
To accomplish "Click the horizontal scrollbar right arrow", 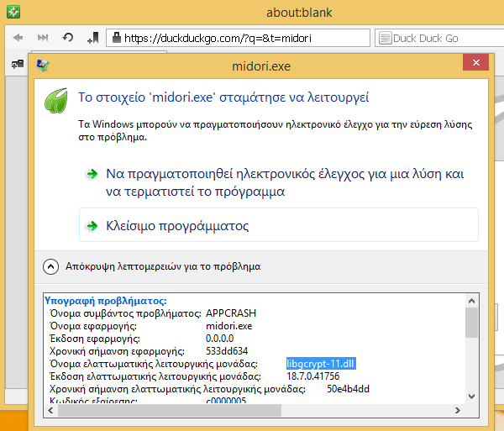I will 458,410.
